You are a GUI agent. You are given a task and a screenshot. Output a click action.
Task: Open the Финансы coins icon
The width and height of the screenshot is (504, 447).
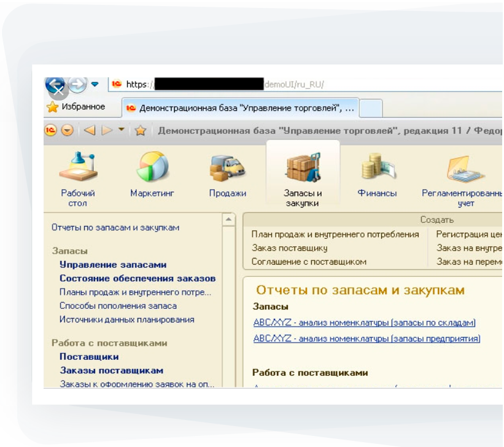[x=377, y=168]
